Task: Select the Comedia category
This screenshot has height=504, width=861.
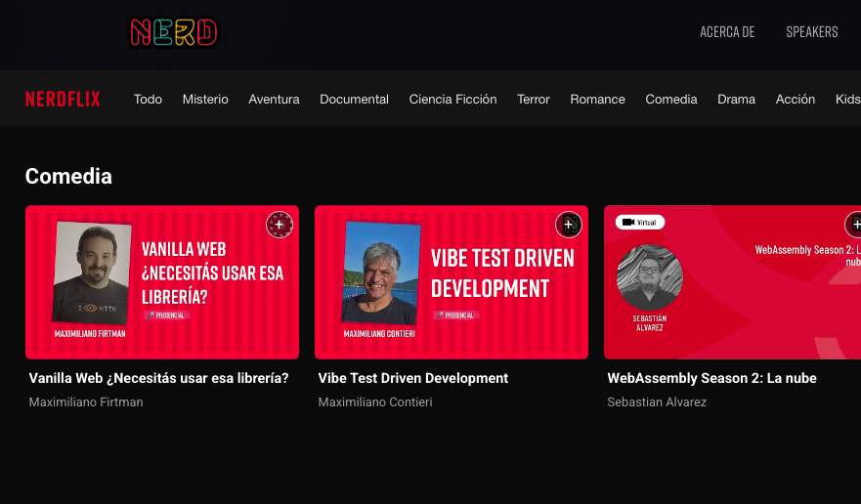Action: click(x=671, y=99)
